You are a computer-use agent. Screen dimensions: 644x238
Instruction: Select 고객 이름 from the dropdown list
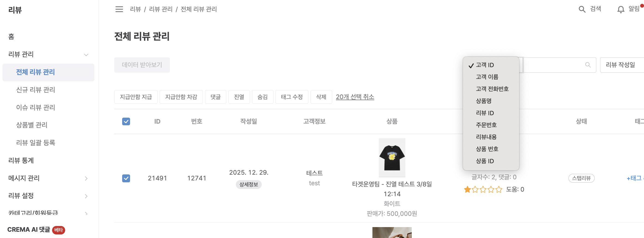487,77
